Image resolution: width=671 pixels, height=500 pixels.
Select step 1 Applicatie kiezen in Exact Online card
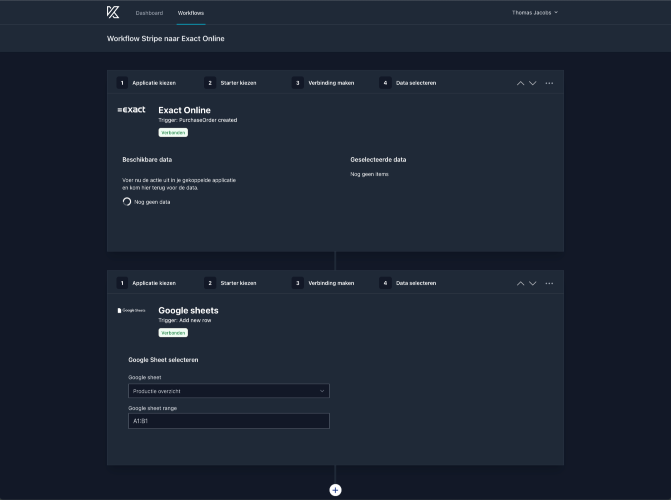pyautogui.click(x=146, y=83)
